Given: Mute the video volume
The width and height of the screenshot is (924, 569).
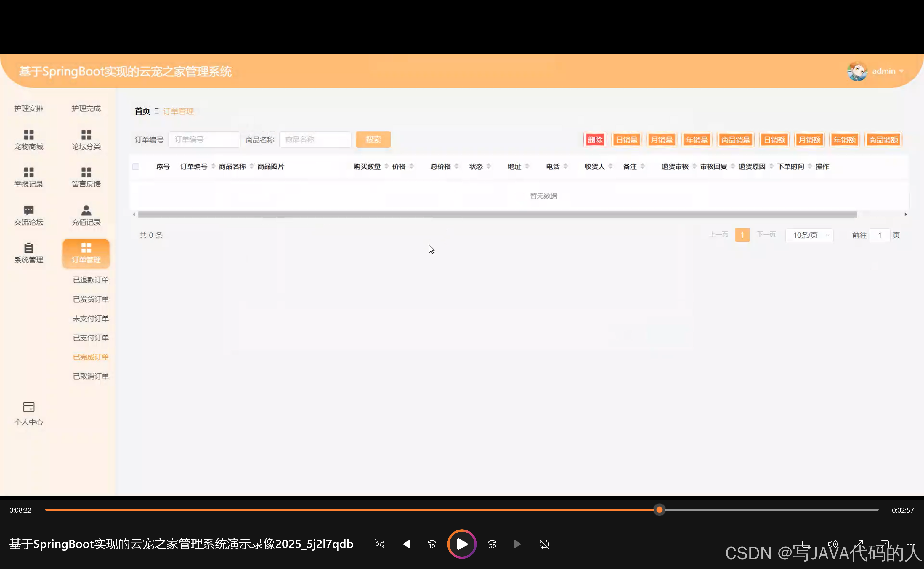Looking at the screenshot, I should coord(832,544).
